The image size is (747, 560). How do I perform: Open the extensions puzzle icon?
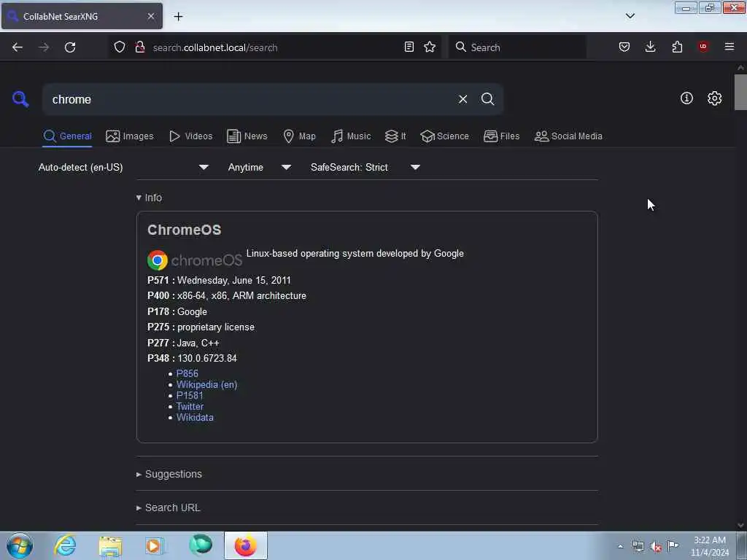point(677,47)
